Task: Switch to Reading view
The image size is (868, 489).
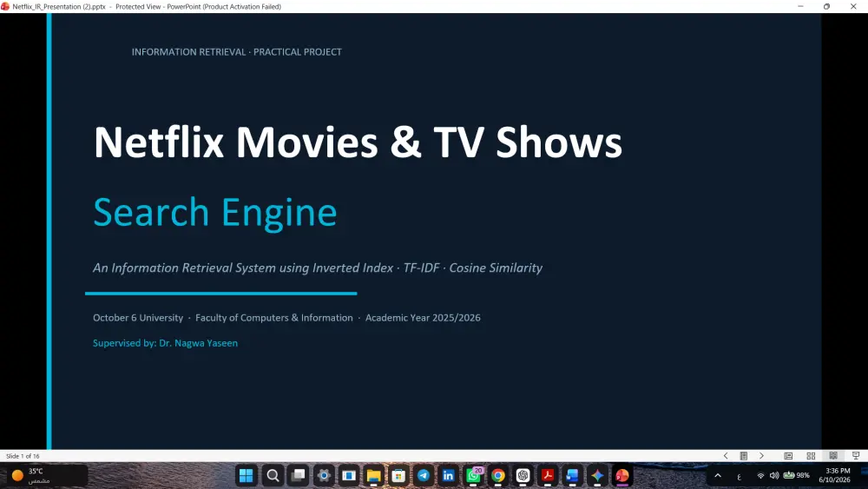Action: pos(833,456)
